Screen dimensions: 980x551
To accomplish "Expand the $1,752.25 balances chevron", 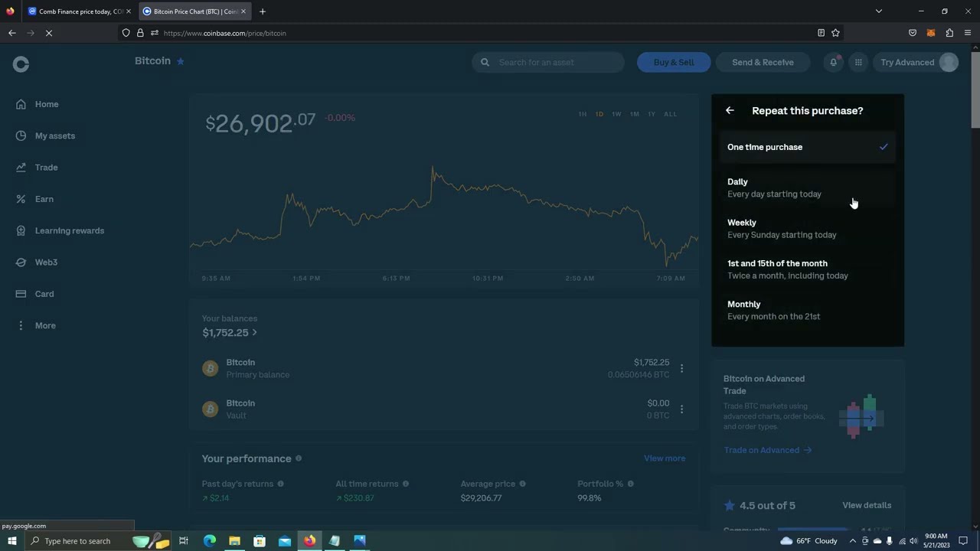I will click(254, 333).
